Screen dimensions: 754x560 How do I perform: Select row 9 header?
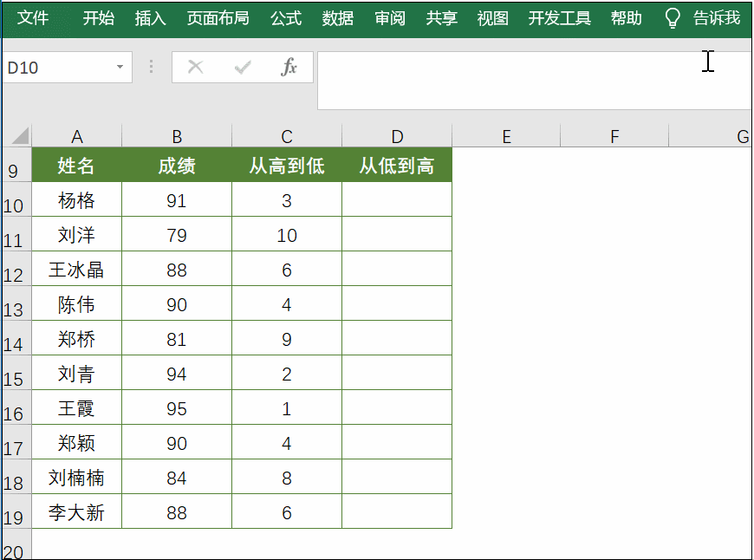16,165
